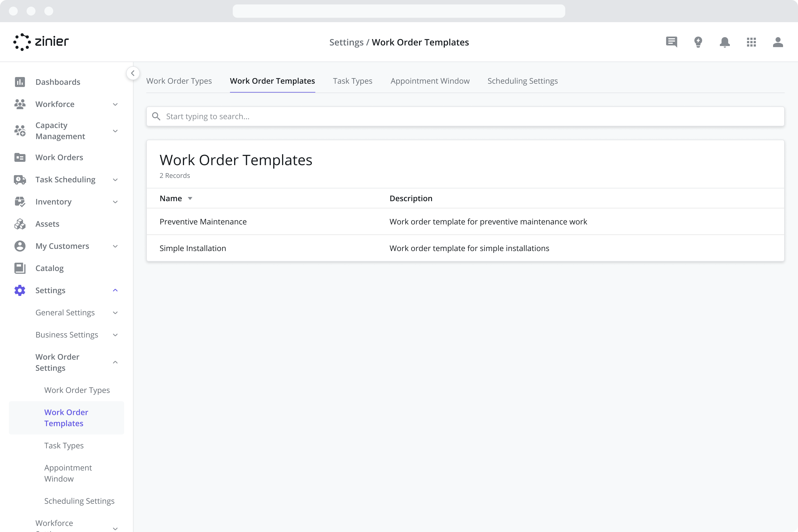Click the Work Orders folder icon
This screenshot has width=798, height=532.
20,157
